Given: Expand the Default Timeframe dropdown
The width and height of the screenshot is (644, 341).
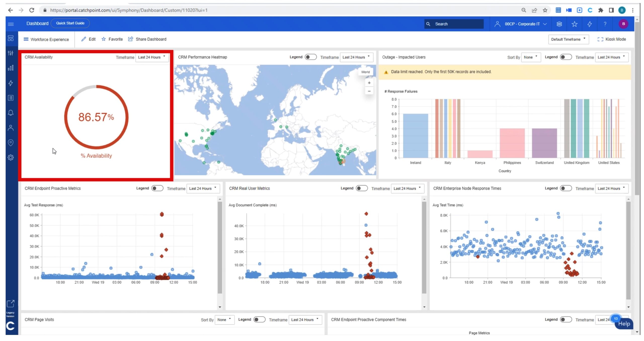Looking at the screenshot, I should pyautogui.click(x=568, y=39).
